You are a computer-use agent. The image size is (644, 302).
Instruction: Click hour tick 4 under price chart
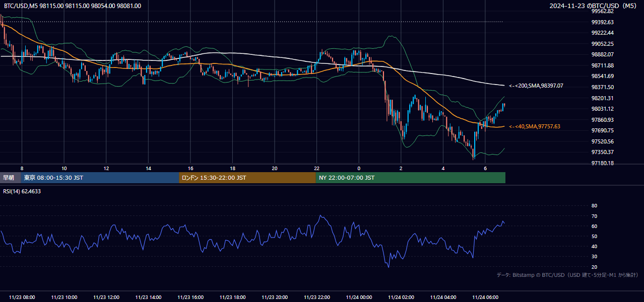pos(443,168)
